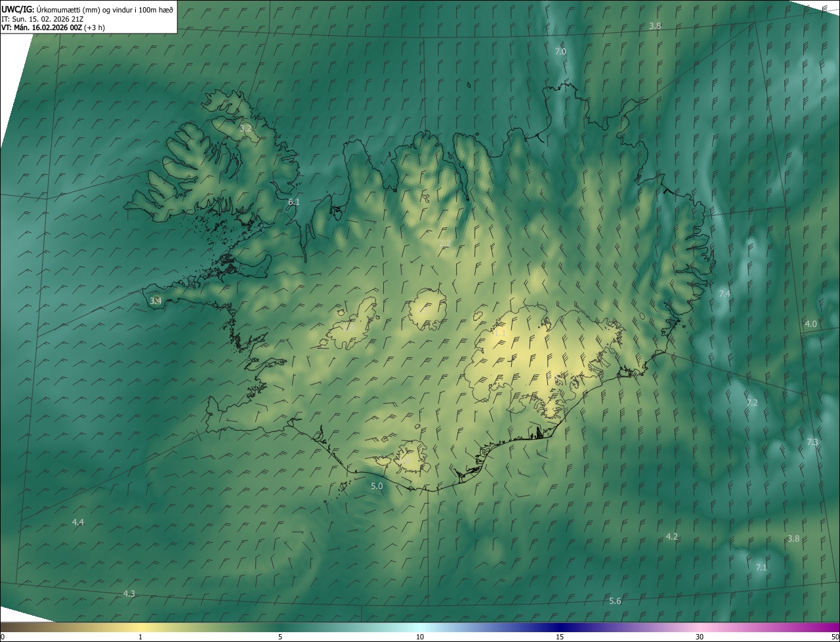Select the colorbar tick label 30
Image resolution: width=840 pixels, height=642 pixels.
tap(700, 637)
